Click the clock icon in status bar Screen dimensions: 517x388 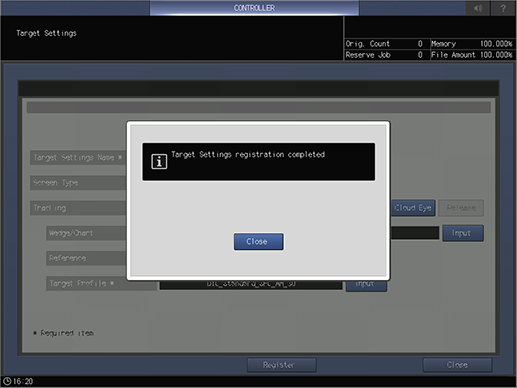point(7,381)
